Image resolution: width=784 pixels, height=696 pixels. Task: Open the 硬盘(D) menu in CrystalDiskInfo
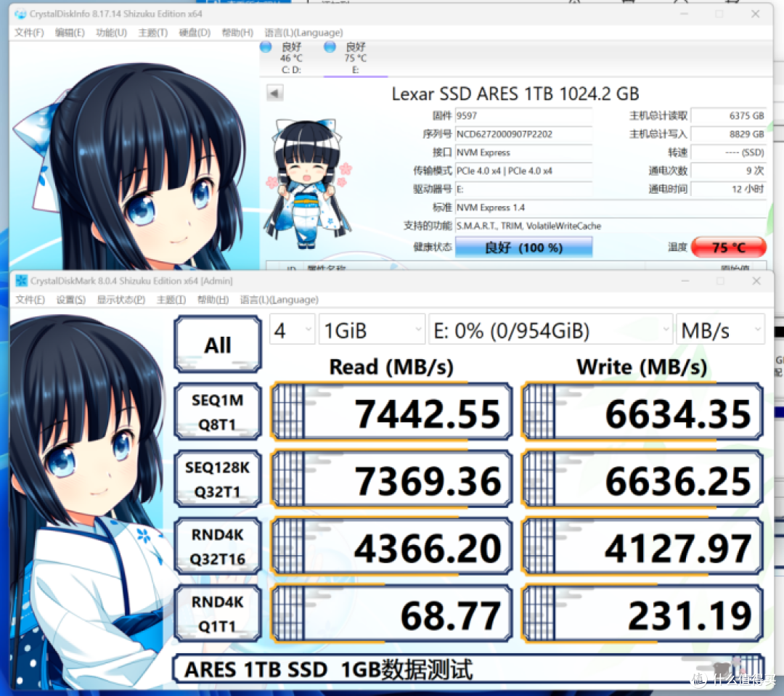tap(195, 33)
